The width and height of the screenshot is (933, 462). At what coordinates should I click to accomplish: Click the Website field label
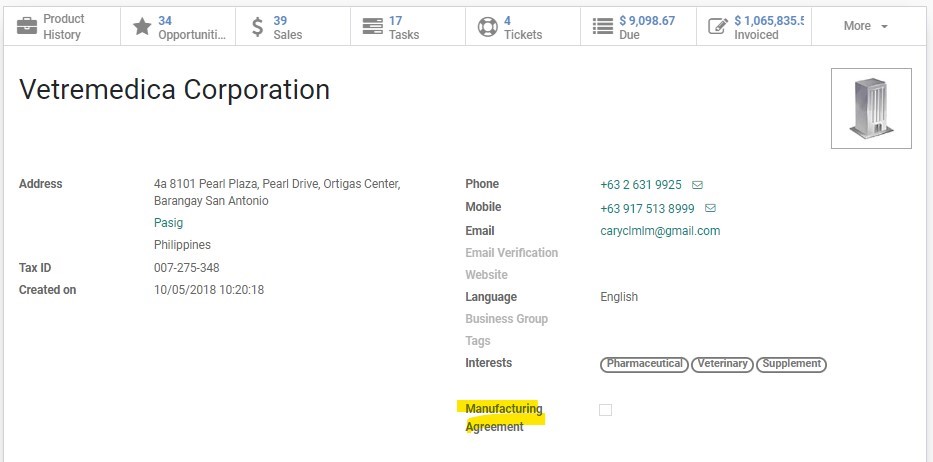point(487,274)
